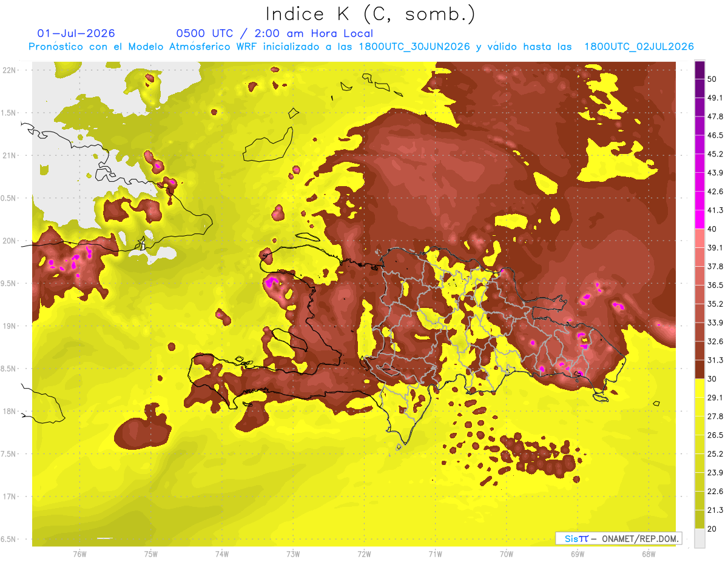Click colorbar value "25.2"
Viewport: 728px width, 562px height.
[715, 454]
